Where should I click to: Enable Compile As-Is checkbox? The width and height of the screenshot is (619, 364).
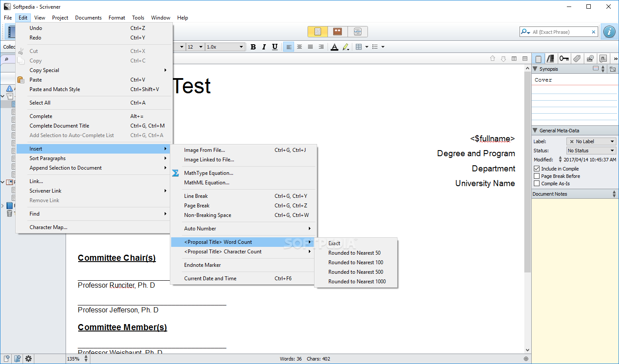pos(537,184)
